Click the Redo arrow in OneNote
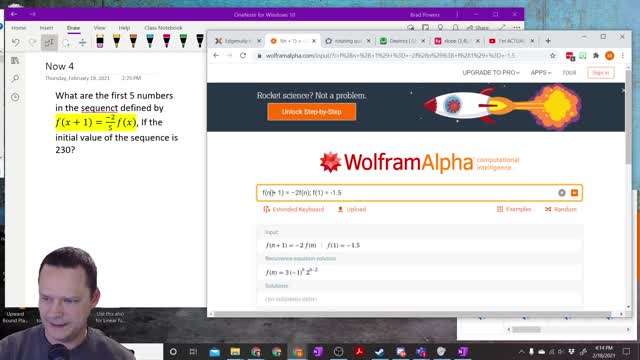This screenshot has width=640, height=360. point(32,42)
